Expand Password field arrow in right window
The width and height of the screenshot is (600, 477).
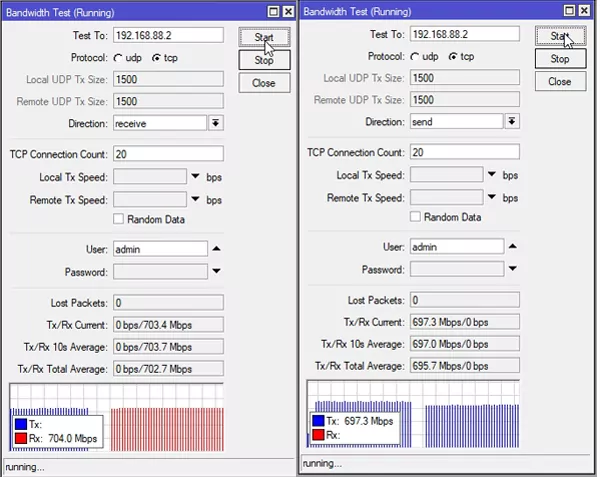[513, 268]
